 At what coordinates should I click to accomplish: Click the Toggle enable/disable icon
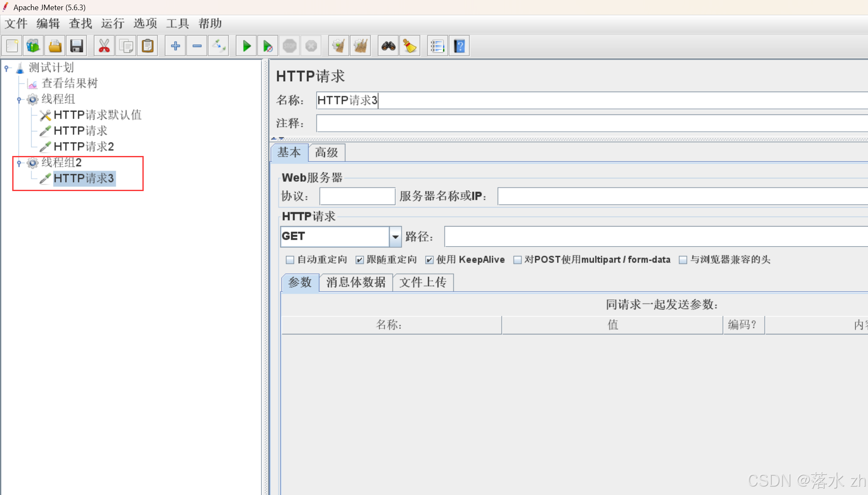[218, 46]
